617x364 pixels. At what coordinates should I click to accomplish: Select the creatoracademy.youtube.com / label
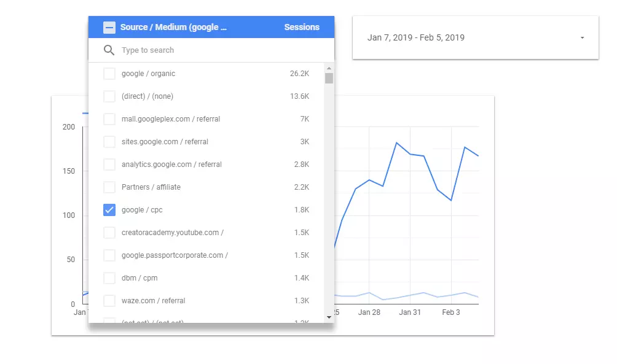173,233
